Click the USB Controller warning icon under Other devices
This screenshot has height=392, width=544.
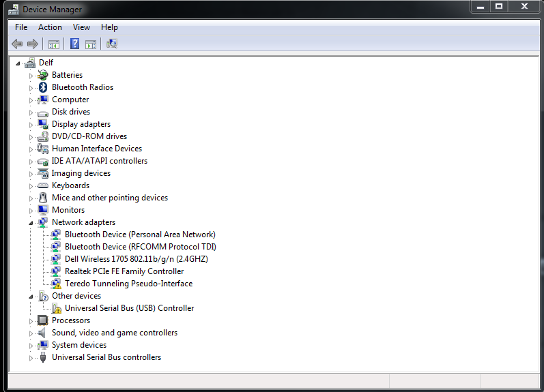pyautogui.click(x=56, y=308)
